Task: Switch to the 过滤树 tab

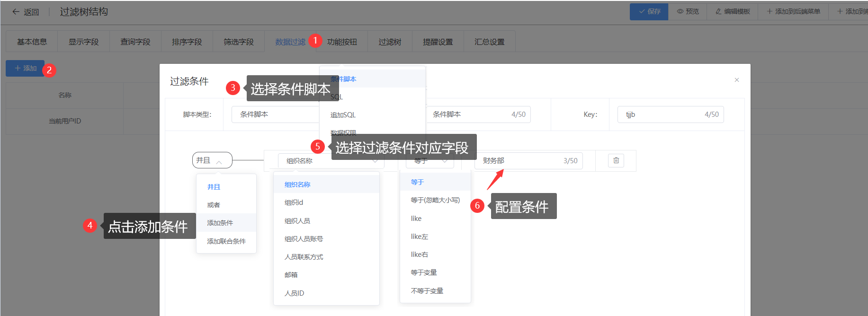Action: [x=390, y=42]
